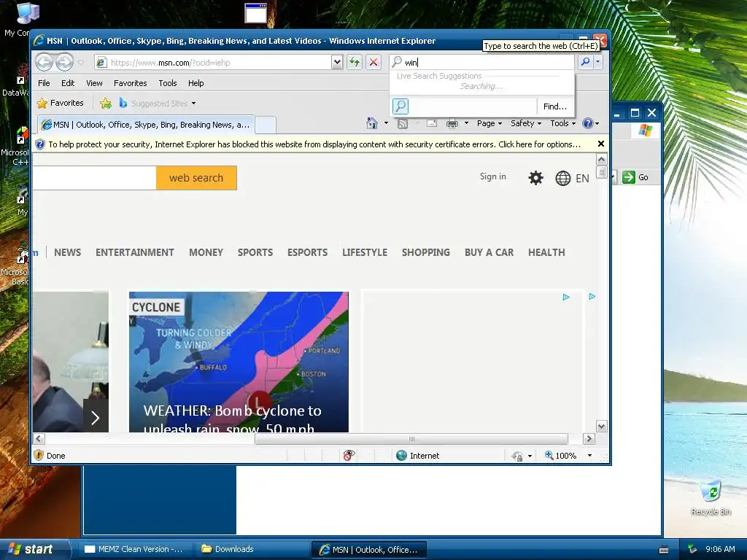The image size is (747, 560).
Task: Open the SPORTS section
Action: click(255, 252)
